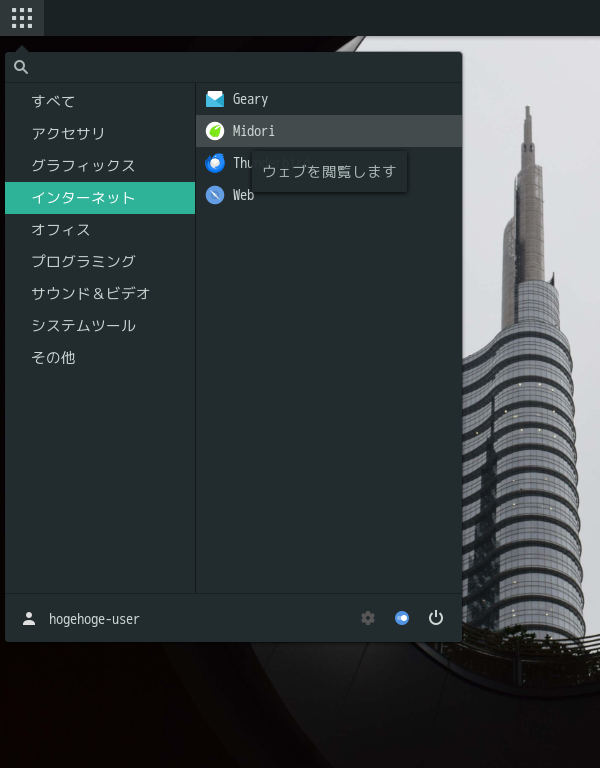This screenshot has width=600, height=768.
Task: Launch Geary via its envelope icon
Action: coord(215,99)
